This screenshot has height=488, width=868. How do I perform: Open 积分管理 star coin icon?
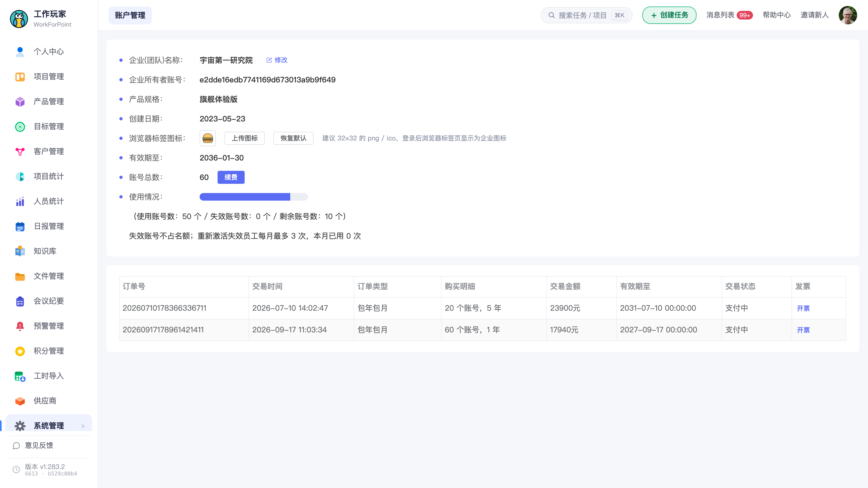pyautogui.click(x=20, y=351)
